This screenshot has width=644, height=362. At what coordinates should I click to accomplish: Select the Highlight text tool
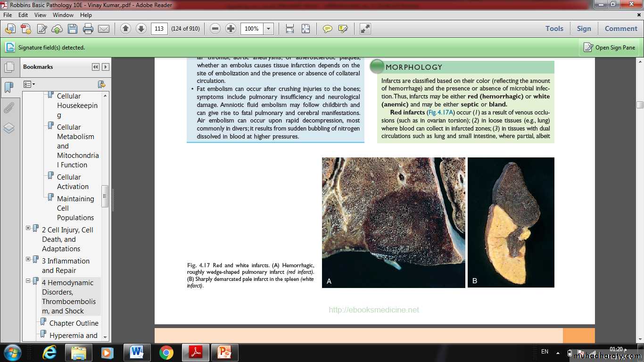[x=343, y=29]
